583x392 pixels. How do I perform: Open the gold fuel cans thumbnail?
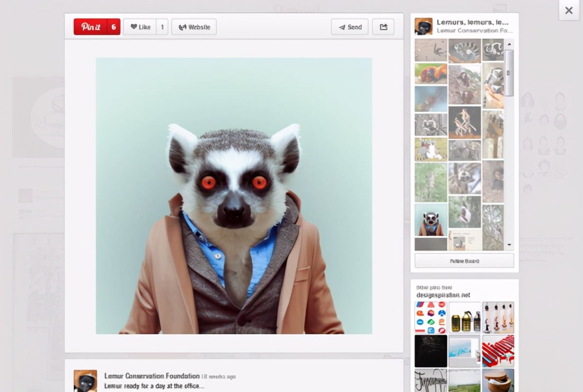(465, 318)
